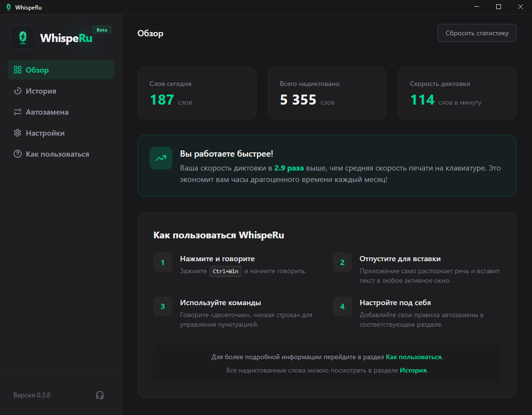Open Настройки in the sidebar

click(x=61, y=133)
